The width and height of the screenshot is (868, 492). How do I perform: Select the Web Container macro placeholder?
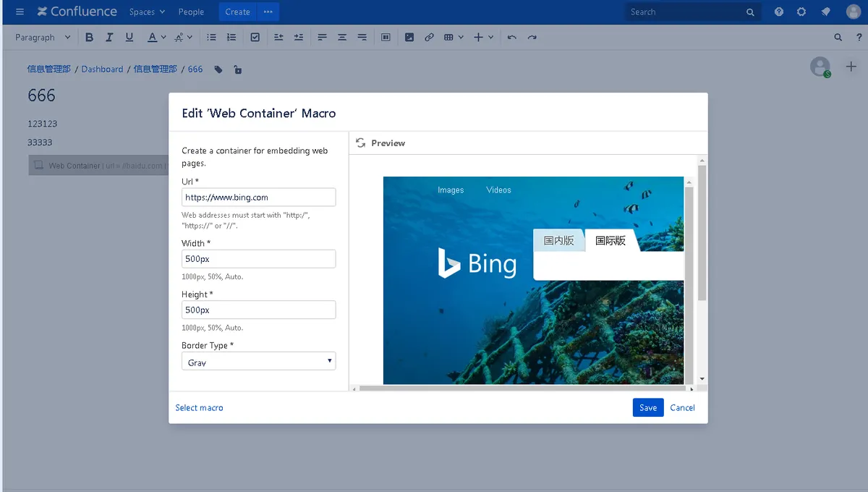click(x=98, y=165)
